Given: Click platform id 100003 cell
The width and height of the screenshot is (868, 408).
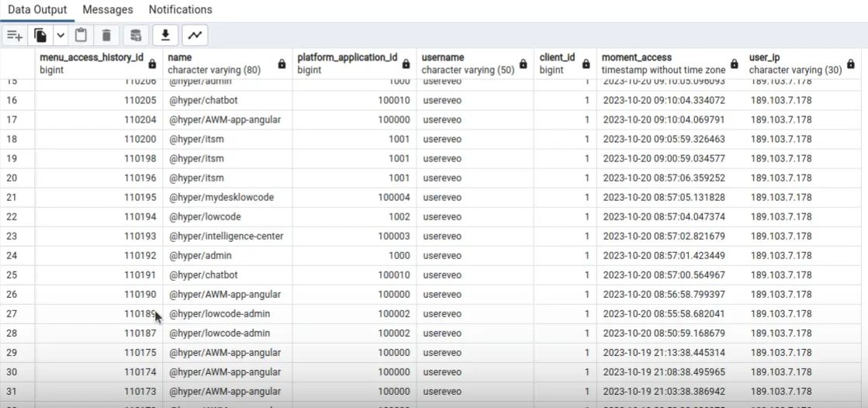Looking at the screenshot, I should pos(354,236).
